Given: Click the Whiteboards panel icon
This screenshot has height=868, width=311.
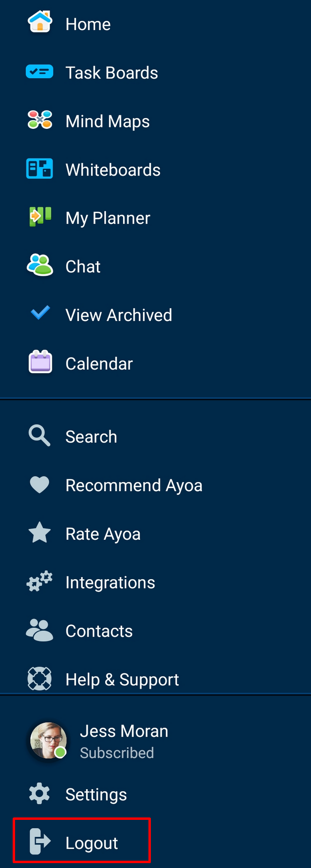Looking at the screenshot, I should click(x=39, y=168).
